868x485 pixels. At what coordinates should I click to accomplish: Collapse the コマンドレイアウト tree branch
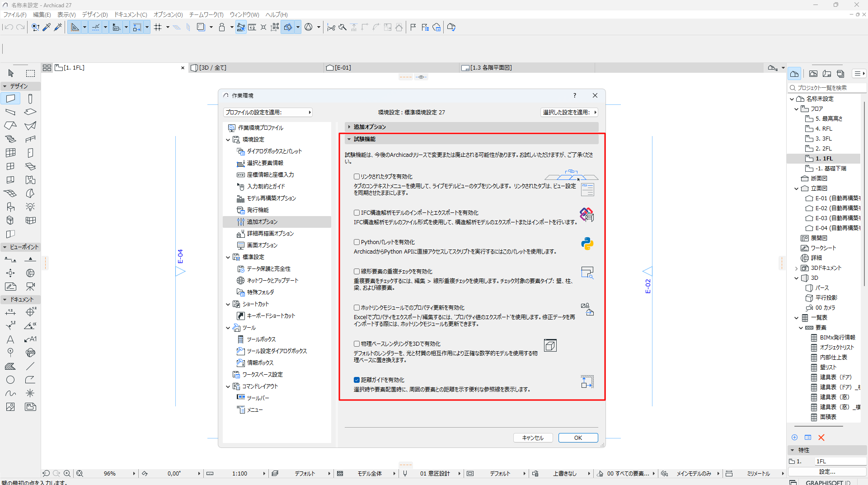(x=228, y=386)
